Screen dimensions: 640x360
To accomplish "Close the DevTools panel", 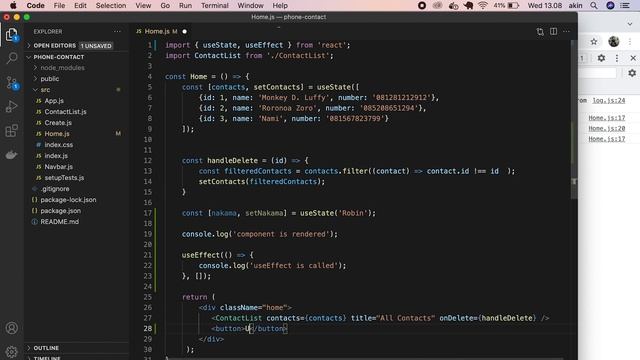I will [633, 58].
